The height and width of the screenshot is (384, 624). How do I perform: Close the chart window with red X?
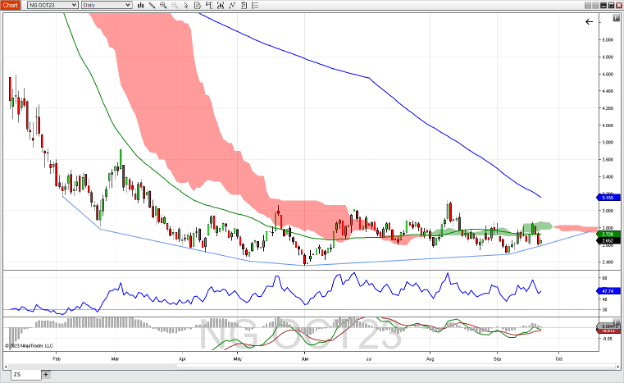click(618, 5)
